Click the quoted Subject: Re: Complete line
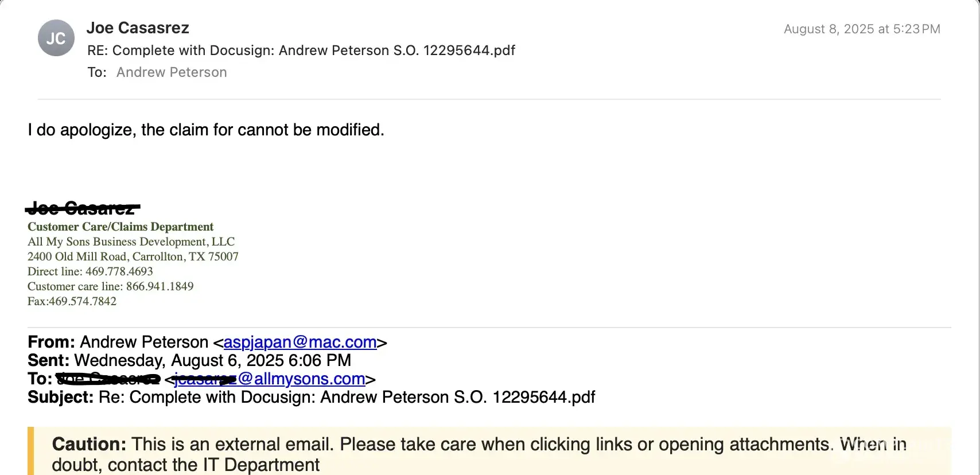 (311, 398)
